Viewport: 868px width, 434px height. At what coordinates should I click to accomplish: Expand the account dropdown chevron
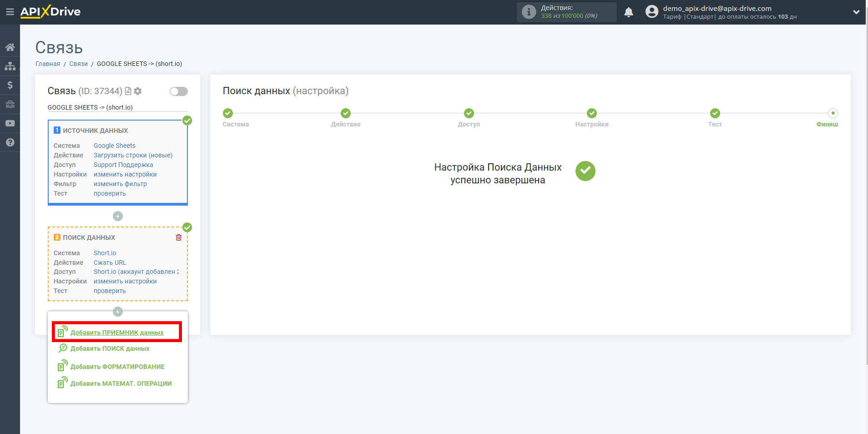(x=856, y=12)
